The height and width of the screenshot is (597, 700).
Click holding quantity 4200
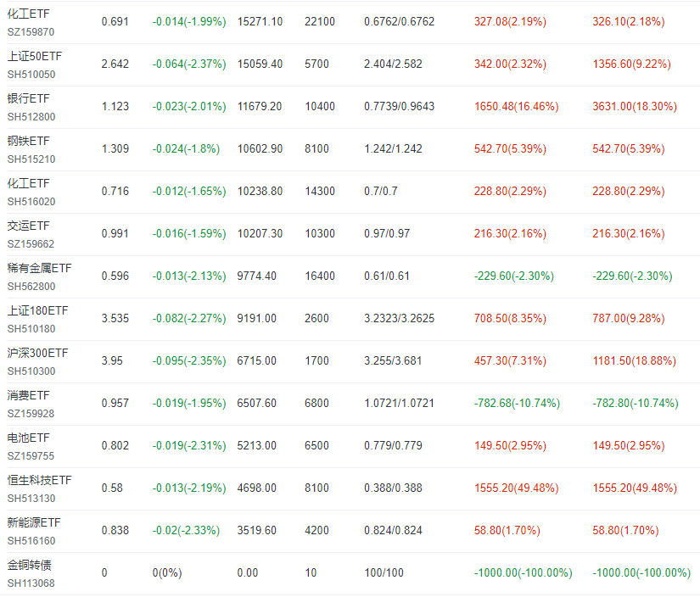(316, 531)
